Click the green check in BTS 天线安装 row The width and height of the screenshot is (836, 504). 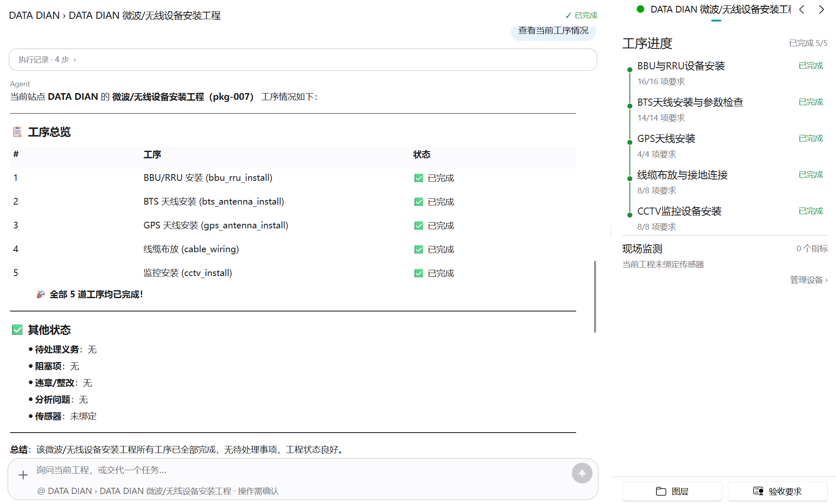(x=419, y=202)
